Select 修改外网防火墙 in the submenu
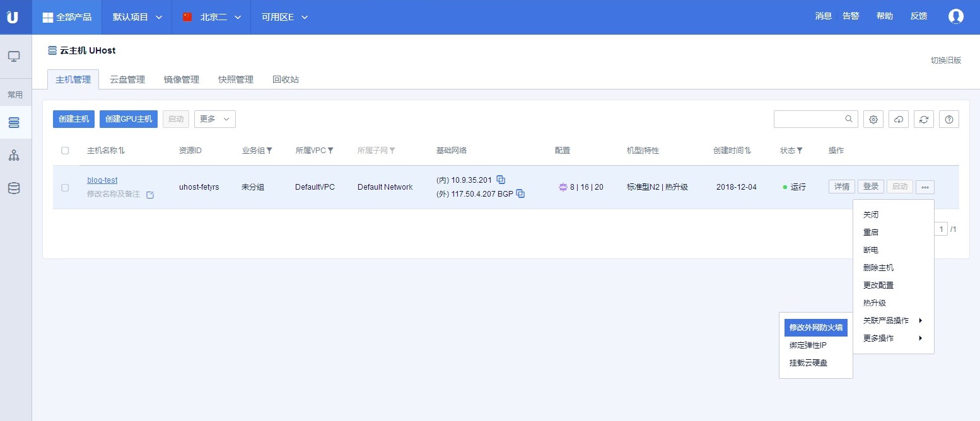The width and height of the screenshot is (980, 421). [815, 328]
